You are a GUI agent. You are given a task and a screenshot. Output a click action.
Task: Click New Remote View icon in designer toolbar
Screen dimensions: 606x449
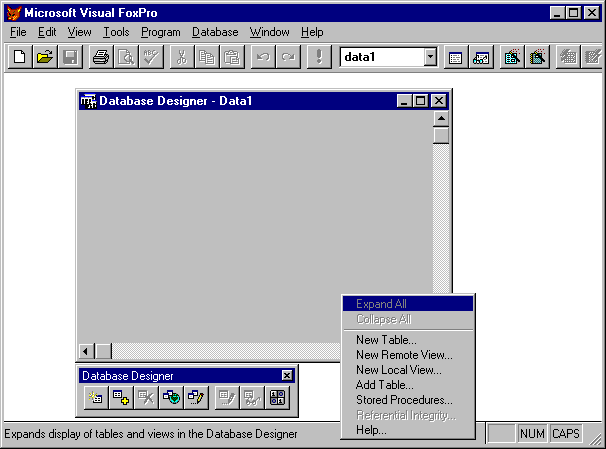pos(171,397)
